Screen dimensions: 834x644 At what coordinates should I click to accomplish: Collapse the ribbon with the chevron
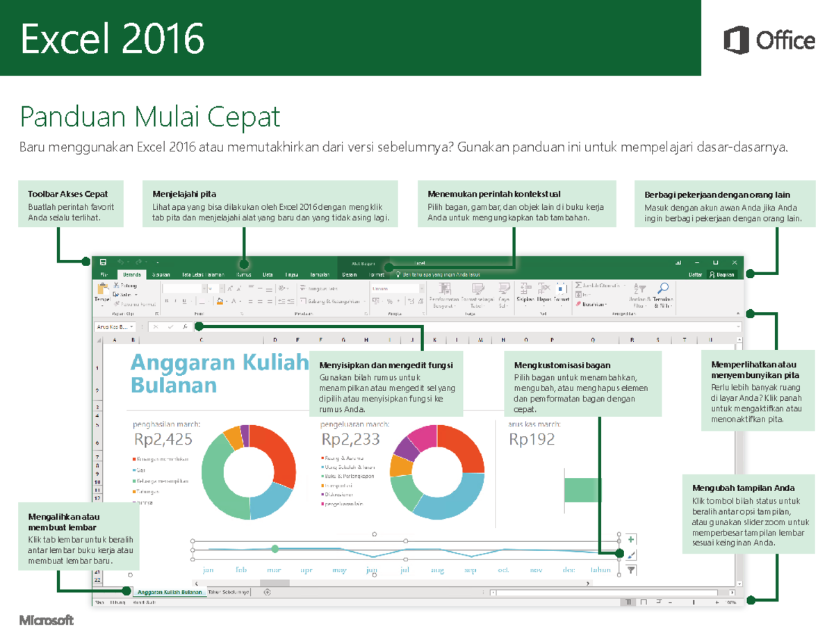pyautogui.click(x=737, y=313)
